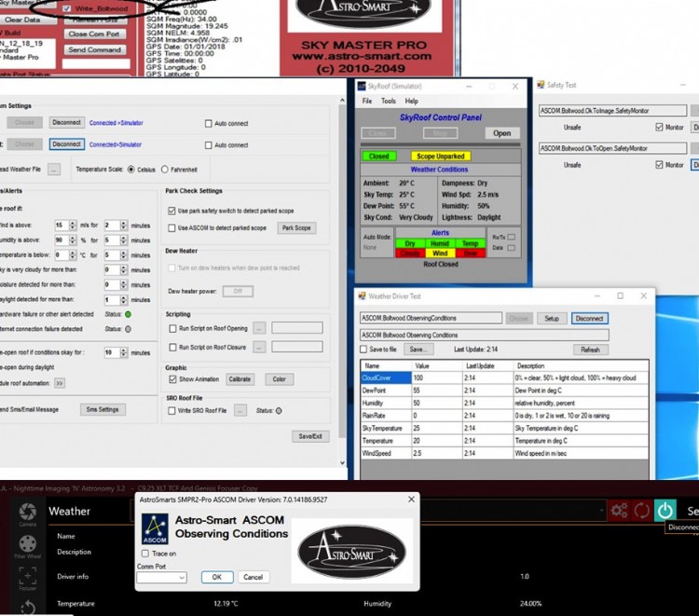Click the grey internet connection failure status indicator
Image resolution: width=699 pixels, height=616 pixels.
(x=128, y=329)
